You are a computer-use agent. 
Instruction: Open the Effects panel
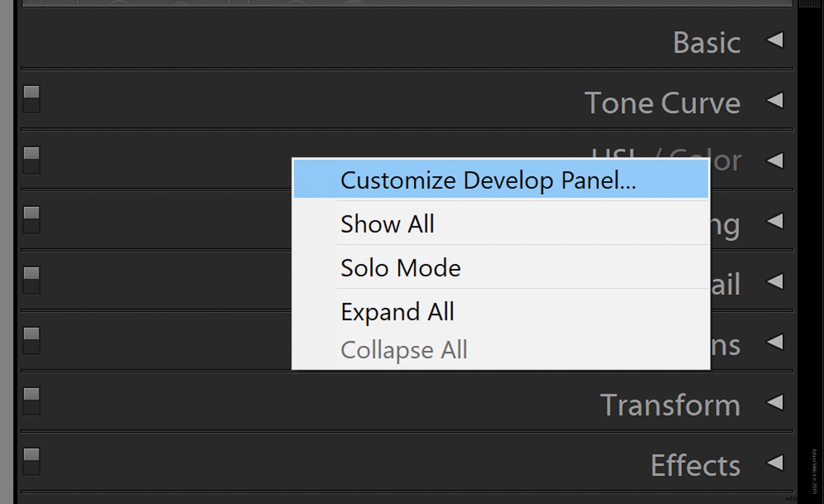pyautogui.click(x=777, y=463)
